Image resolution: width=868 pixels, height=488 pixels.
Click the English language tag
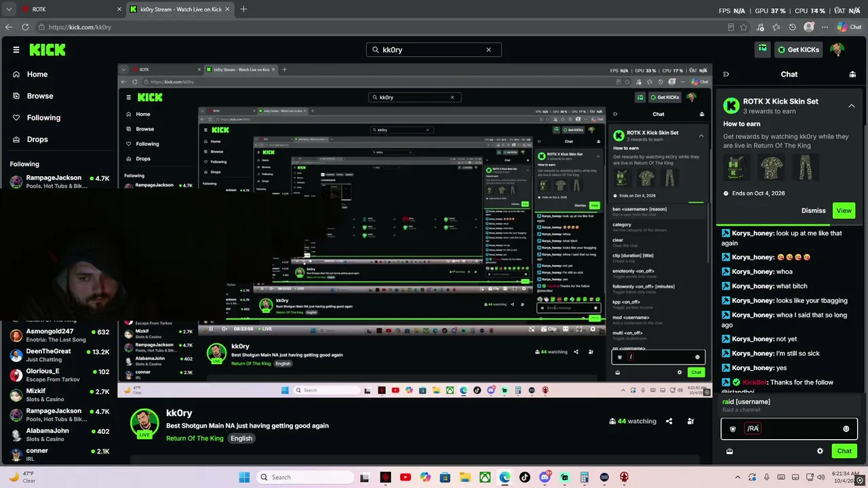coord(241,439)
